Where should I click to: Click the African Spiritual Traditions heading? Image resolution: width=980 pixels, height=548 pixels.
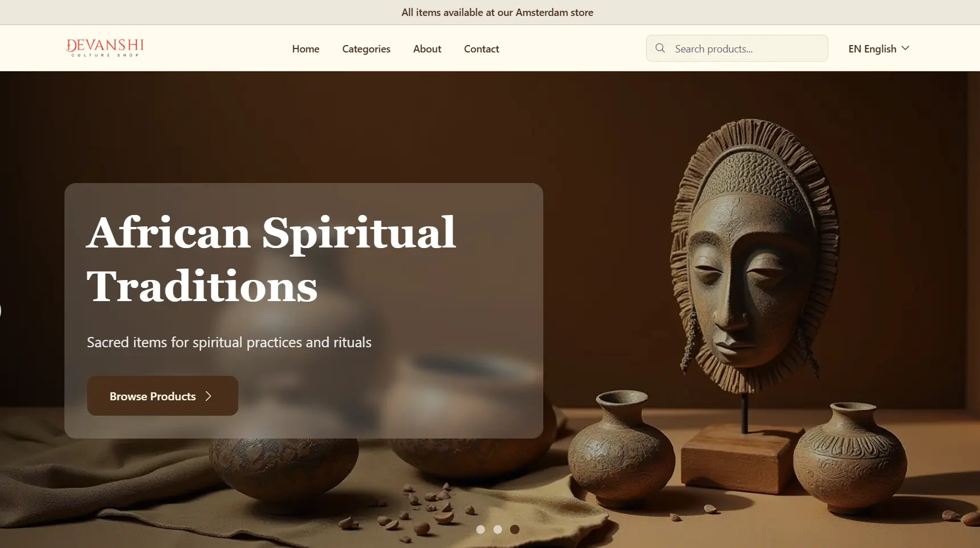(x=271, y=259)
